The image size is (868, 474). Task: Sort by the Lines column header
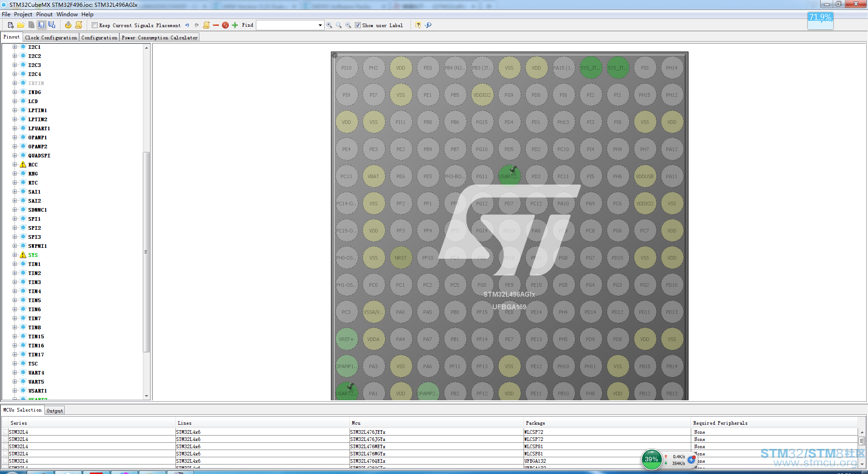click(262, 423)
